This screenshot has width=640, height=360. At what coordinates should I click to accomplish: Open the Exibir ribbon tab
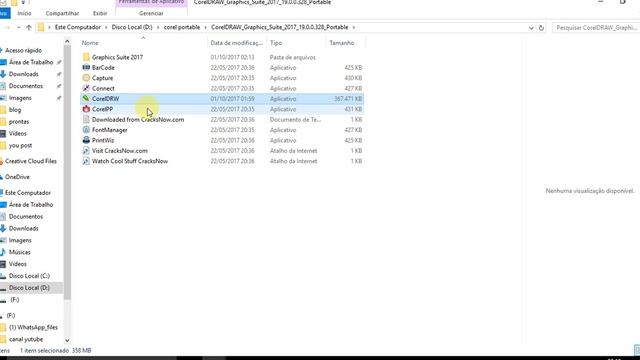click(x=100, y=13)
